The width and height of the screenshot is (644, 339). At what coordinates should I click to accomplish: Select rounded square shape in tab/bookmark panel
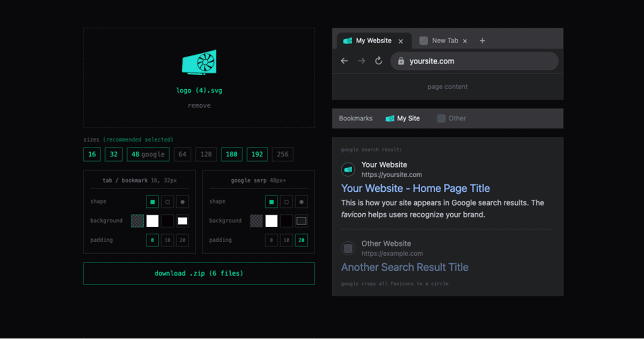[x=167, y=202]
